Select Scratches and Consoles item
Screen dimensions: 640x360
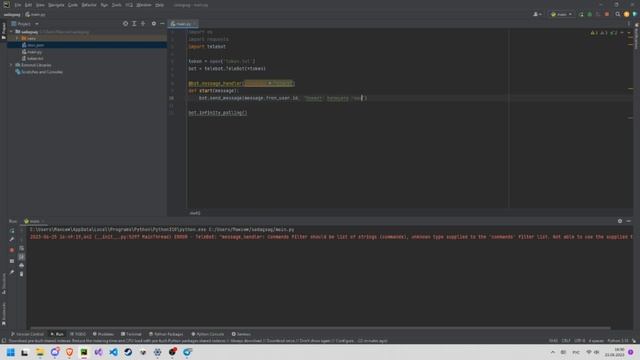click(39, 72)
